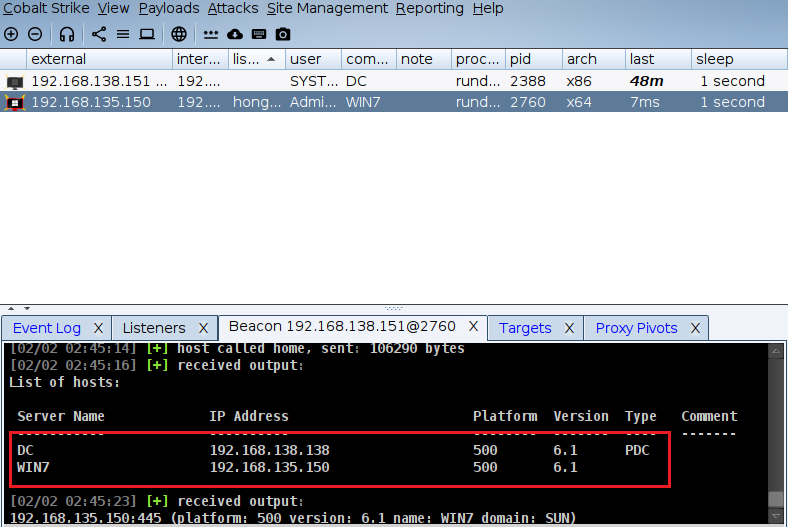This screenshot has width=788, height=527.
Task: Select the Beacon 192.168.138.151@2760 tab
Action: (x=342, y=327)
